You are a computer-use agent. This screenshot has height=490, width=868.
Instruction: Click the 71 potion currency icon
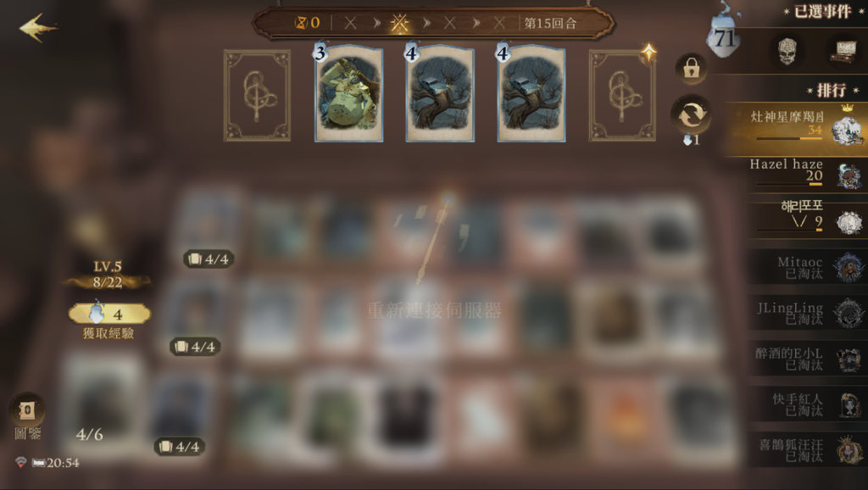724,37
